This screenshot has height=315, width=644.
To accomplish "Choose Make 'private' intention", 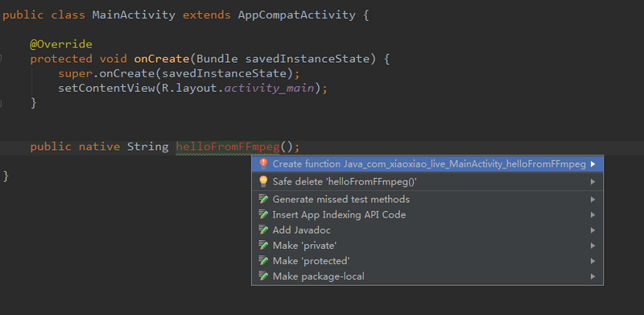I will tap(427, 246).
